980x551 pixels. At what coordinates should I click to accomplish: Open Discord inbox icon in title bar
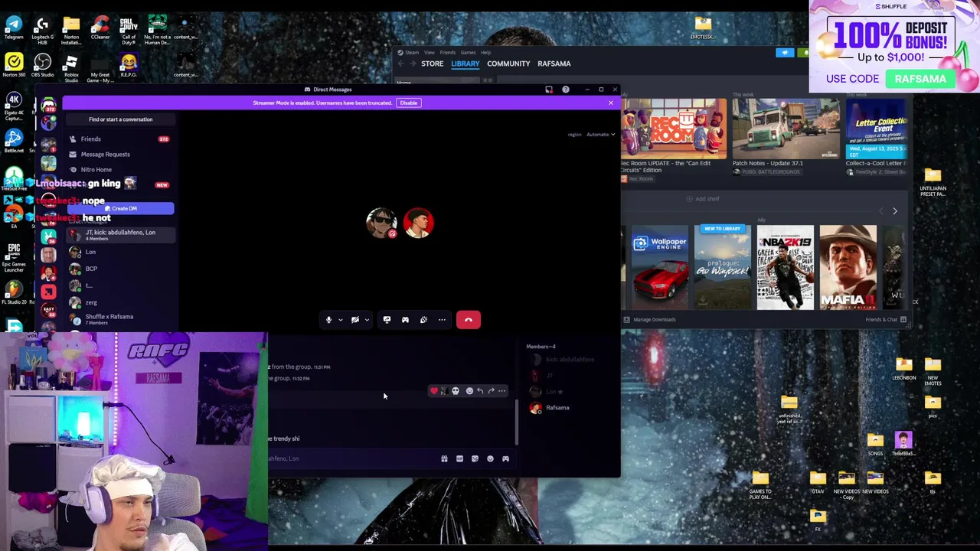point(549,90)
